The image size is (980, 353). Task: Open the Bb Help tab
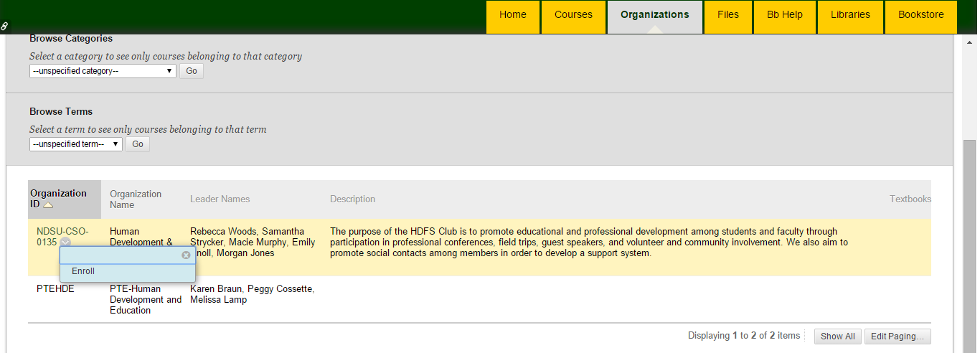click(785, 17)
